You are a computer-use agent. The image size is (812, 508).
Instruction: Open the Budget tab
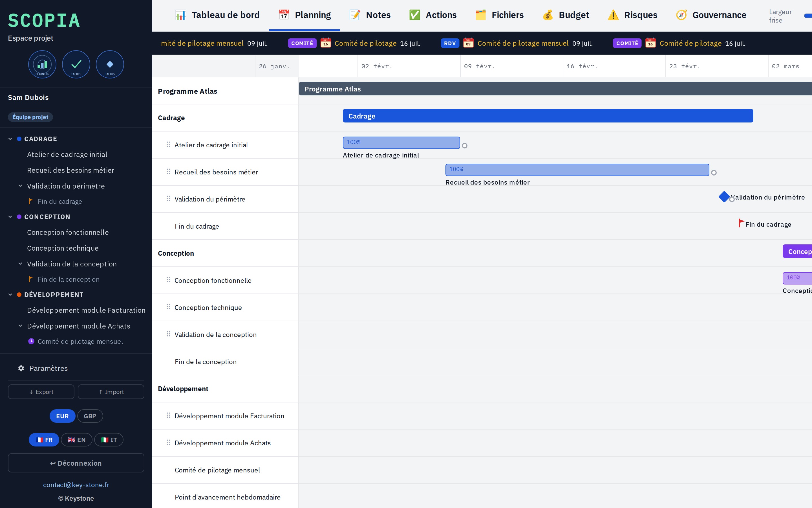(x=566, y=15)
